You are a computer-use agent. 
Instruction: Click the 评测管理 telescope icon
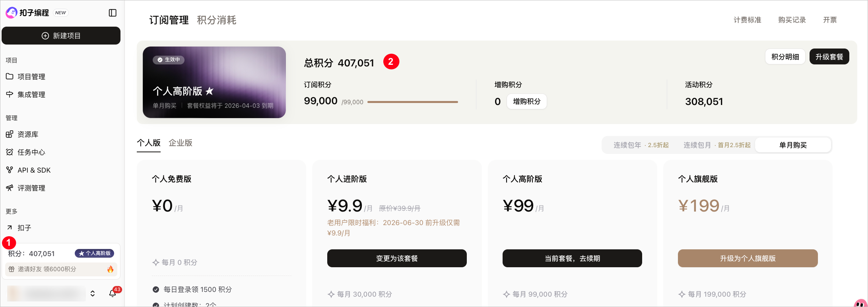pyautogui.click(x=10, y=188)
